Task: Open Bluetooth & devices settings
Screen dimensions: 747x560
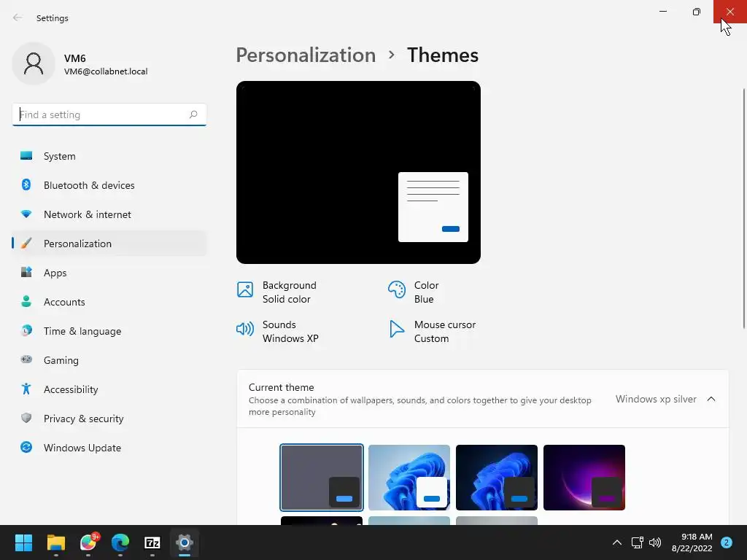Action: click(x=109, y=185)
